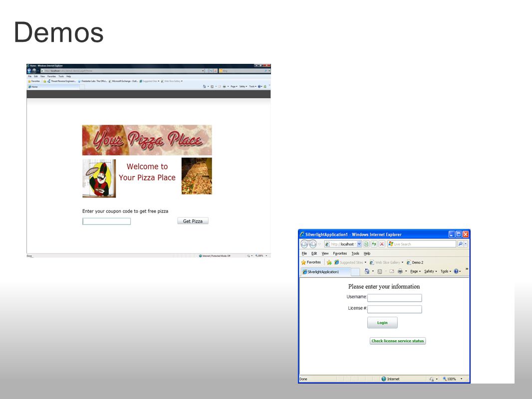Click the pizza chef cartoon image
The width and height of the screenshot is (532, 399).
[99, 179]
